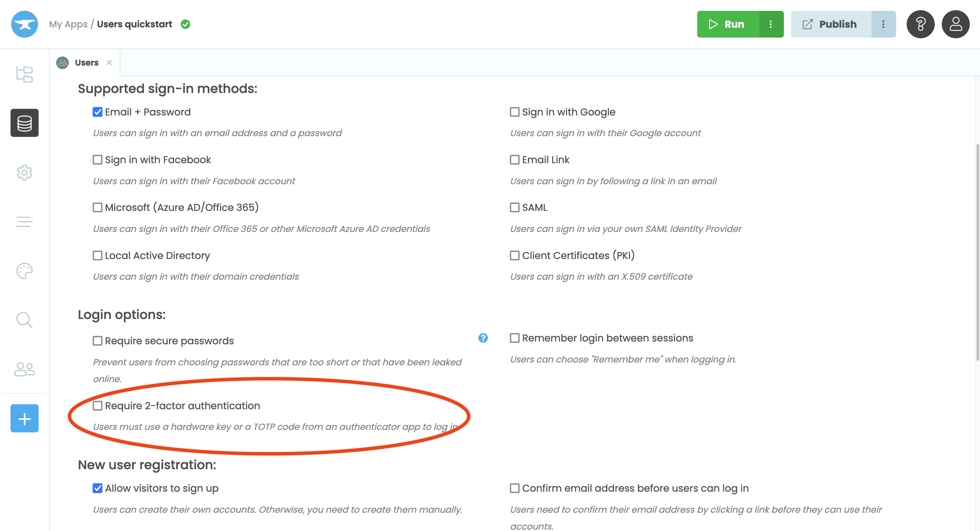This screenshot has width=980, height=531.
Task: Open the app structure tree panel
Action: (24, 74)
